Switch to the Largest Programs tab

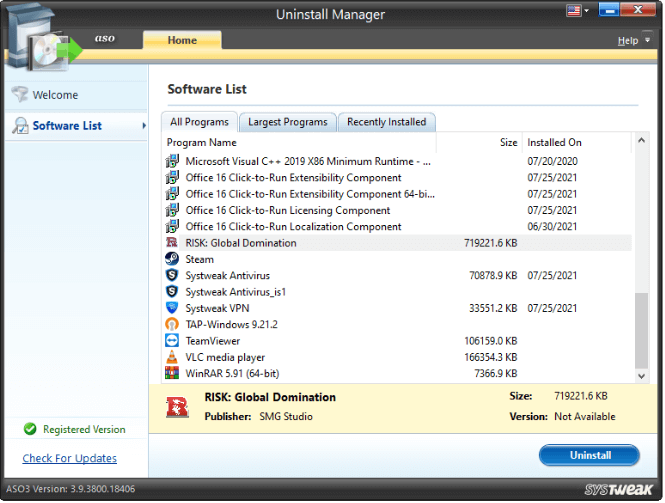pyautogui.click(x=288, y=122)
